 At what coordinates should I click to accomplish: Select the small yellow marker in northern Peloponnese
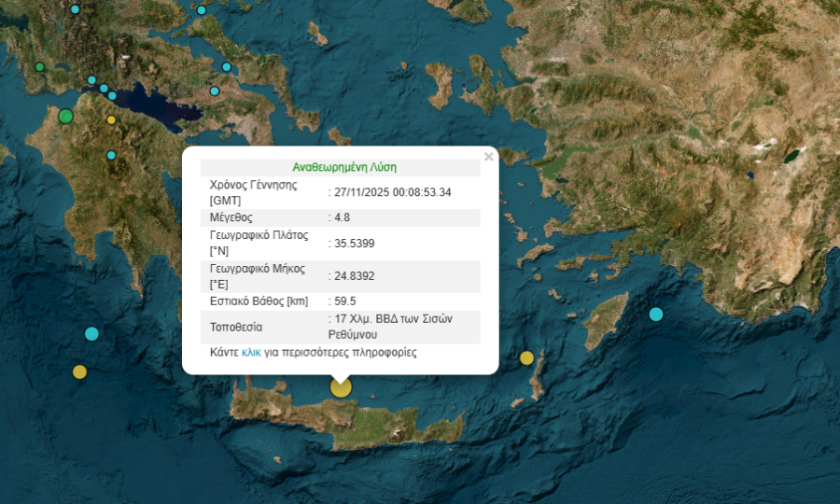pyautogui.click(x=111, y=119)
